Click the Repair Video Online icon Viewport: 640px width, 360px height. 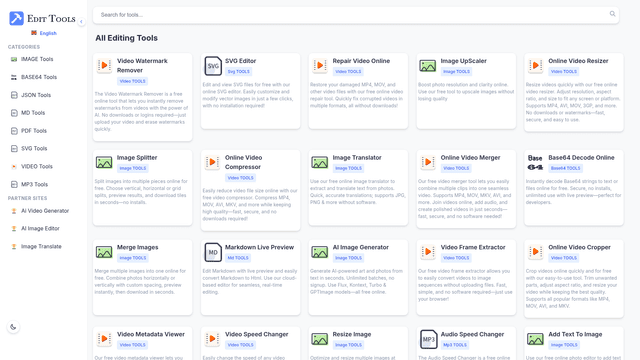(320, 65)
